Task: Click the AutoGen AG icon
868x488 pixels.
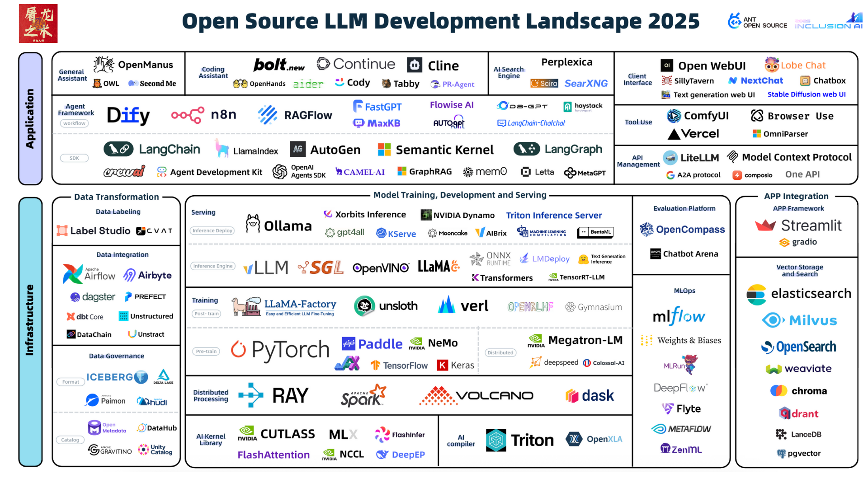Action: 297,149
